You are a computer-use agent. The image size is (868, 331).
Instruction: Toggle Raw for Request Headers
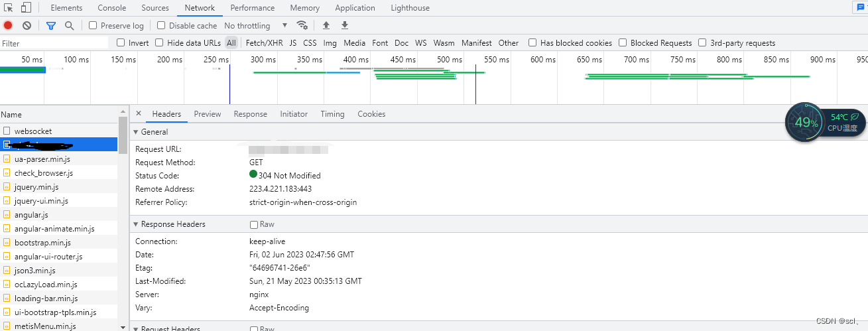pos(253,328)
